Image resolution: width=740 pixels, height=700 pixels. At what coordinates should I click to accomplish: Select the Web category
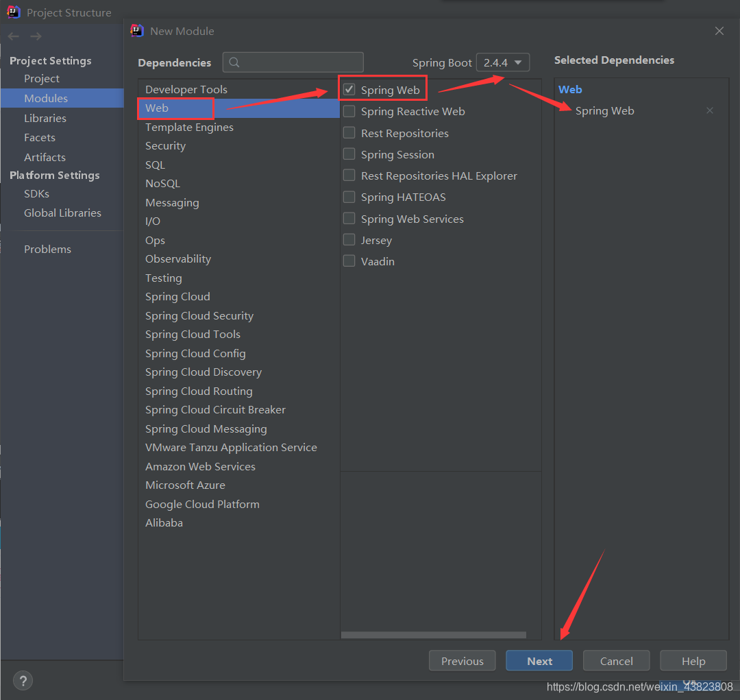pyautogui.click(x=239, y=108)
